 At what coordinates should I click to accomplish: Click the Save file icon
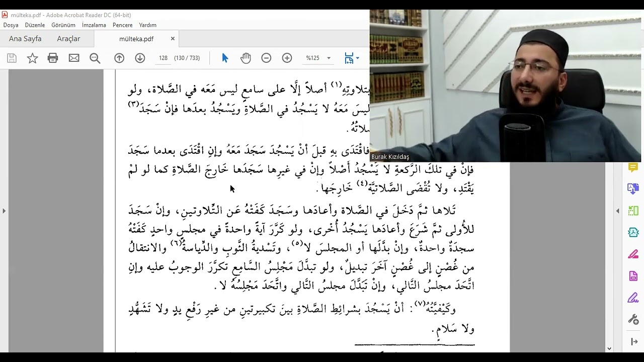[12, 58]
